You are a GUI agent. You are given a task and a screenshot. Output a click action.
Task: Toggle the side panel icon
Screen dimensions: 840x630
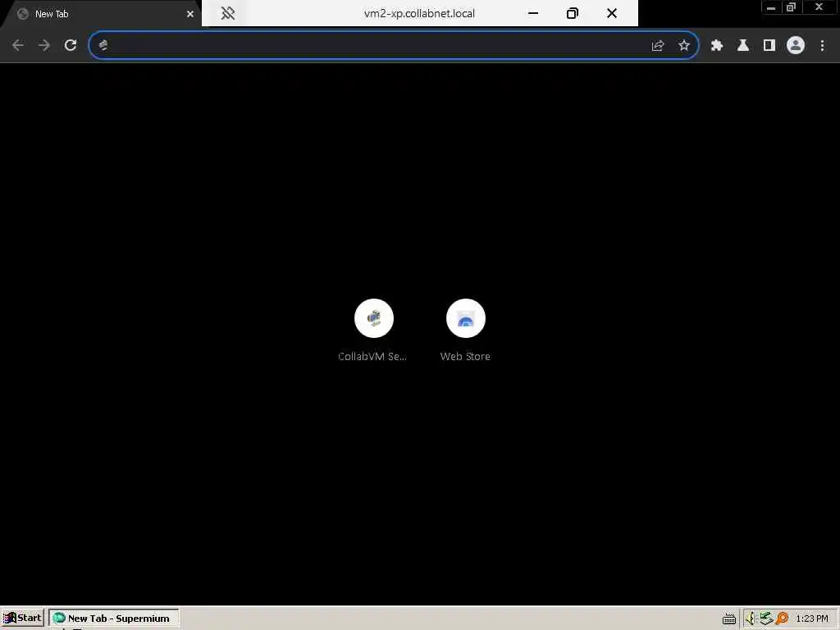pos(769,46)
